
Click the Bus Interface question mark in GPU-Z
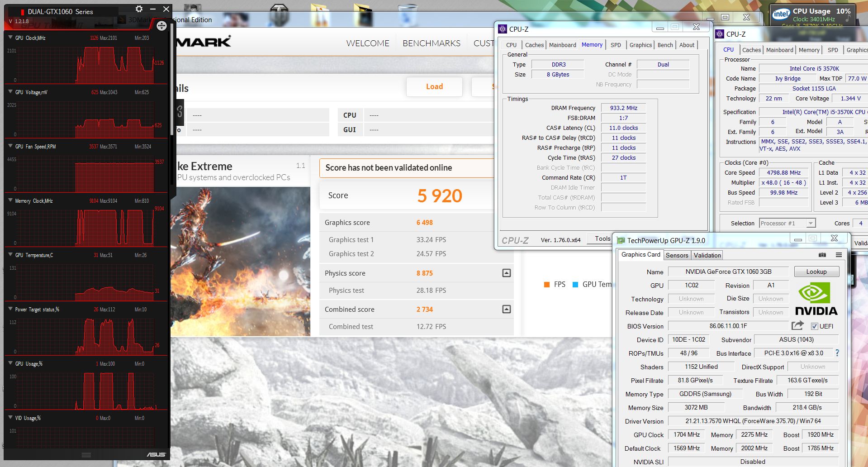837,353
